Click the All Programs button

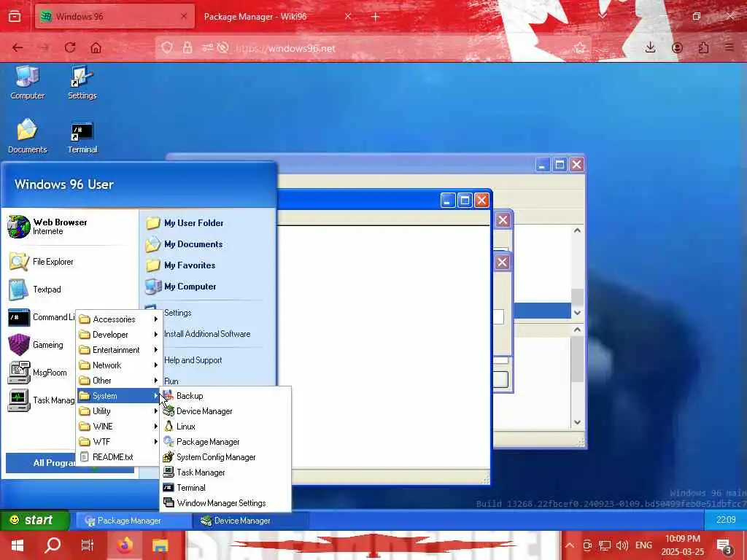pyautogui.click(x=41, y=463)
